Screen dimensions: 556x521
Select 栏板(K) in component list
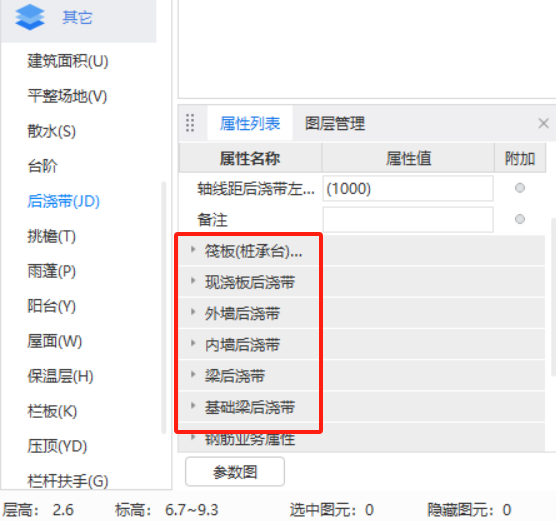pos(52,411)
